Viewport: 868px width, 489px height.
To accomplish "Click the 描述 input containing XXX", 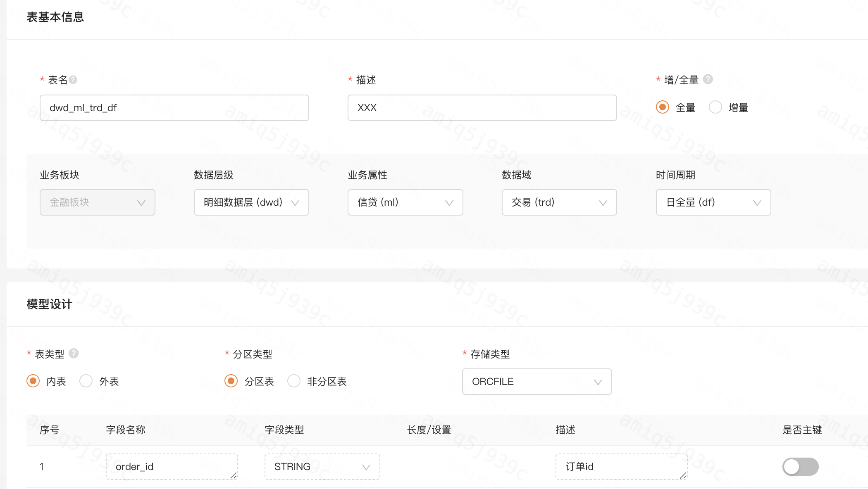I will point(482,108).
